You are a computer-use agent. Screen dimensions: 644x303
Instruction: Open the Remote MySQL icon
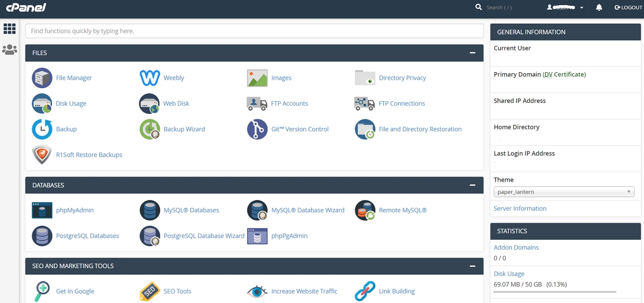pyautogui.click(x=365, y=210)
